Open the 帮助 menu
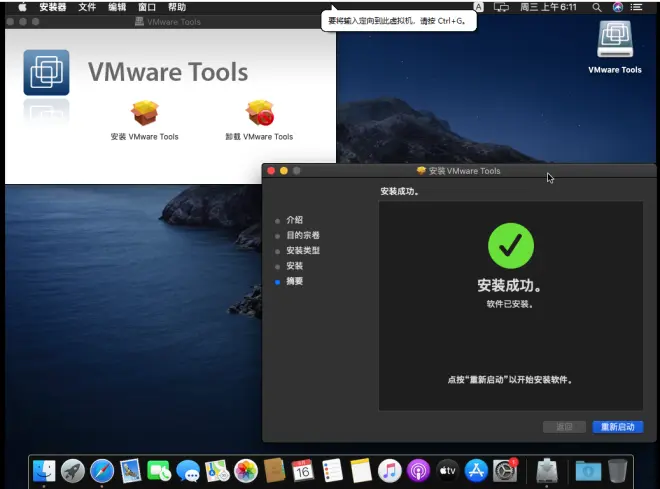The height and width of the screenshot is (489, 660). tap(177, 7)
